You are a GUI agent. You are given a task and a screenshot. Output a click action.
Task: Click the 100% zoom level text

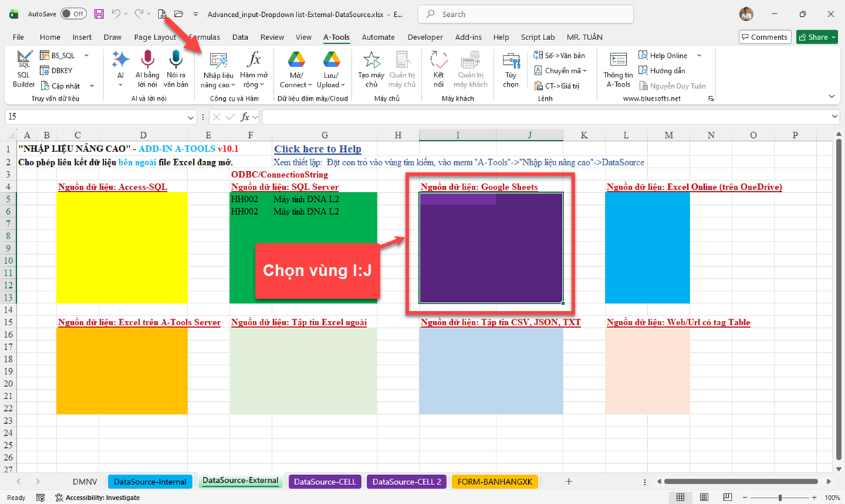831,498
